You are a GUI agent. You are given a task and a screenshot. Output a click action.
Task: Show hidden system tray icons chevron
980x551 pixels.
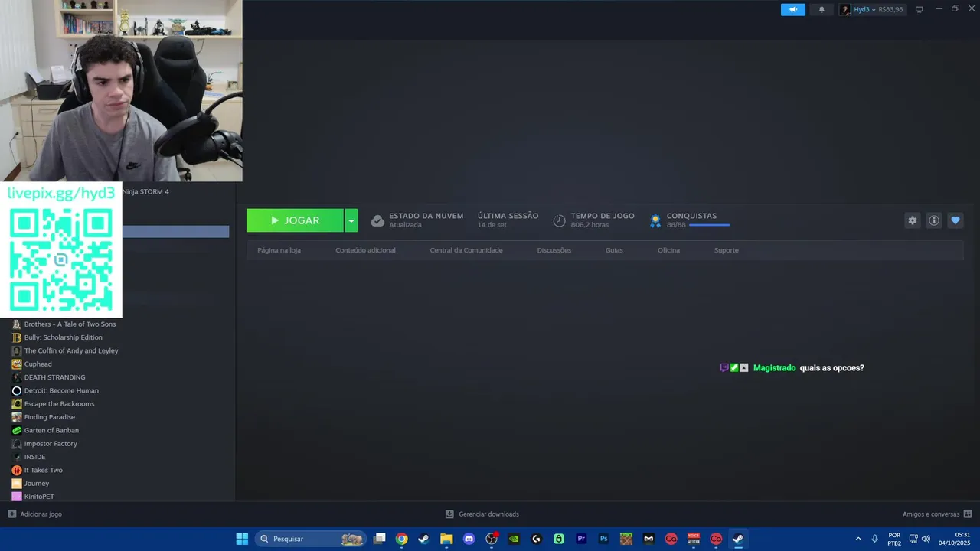[858, 539]
